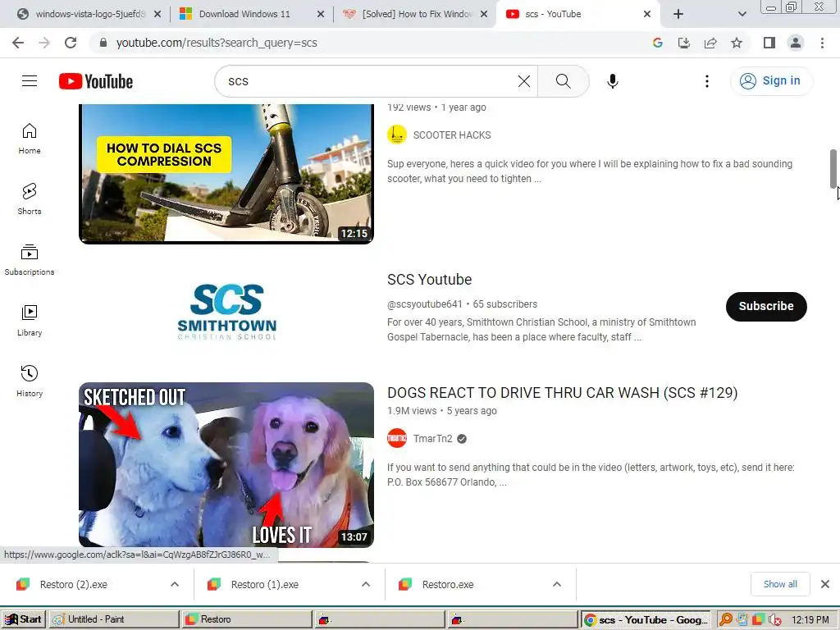Open the Restoro.exe download item

click(x=448, y=584)
